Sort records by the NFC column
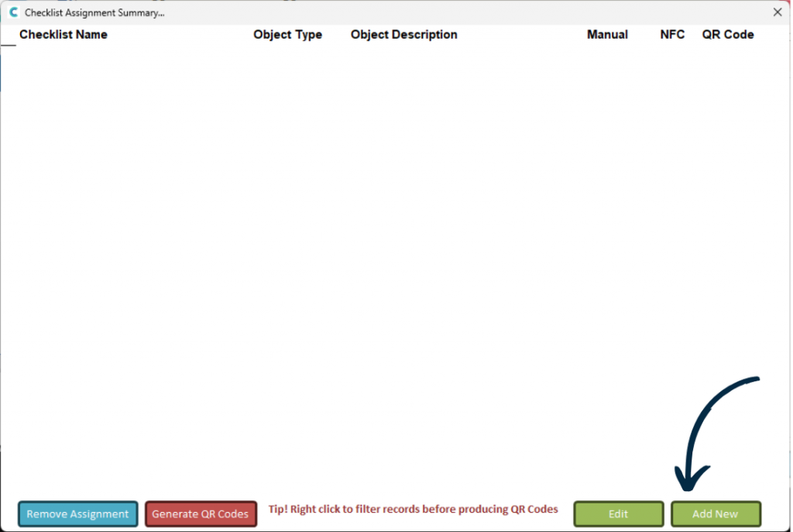This screenshot has height=532, width=793. click(x=672, y=35)
